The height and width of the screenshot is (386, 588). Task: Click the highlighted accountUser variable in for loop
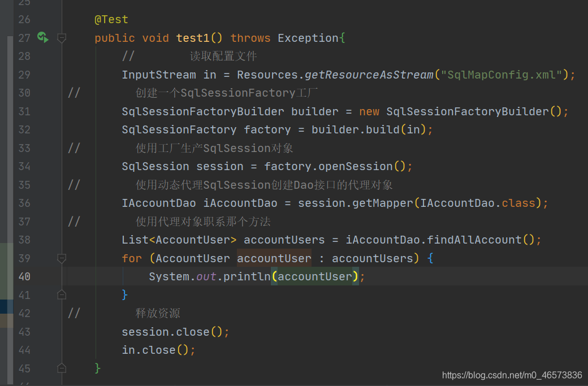[274, 258]
